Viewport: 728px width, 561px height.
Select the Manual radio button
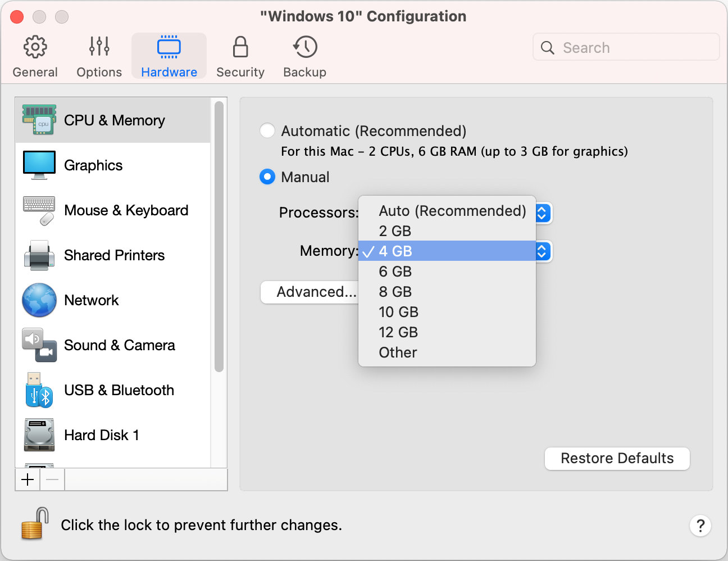[267, 177]
